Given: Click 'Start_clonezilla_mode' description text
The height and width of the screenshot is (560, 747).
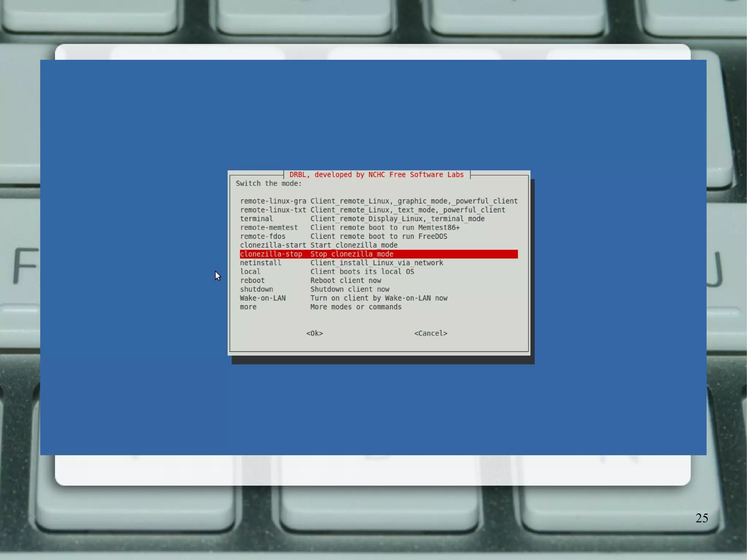Looking at the screenshot, I should 354,245.
